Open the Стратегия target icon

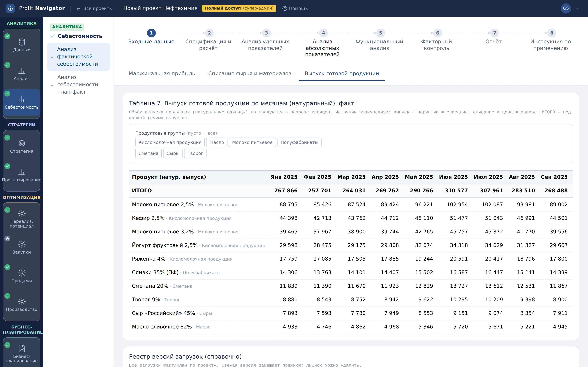click(22, 143)
